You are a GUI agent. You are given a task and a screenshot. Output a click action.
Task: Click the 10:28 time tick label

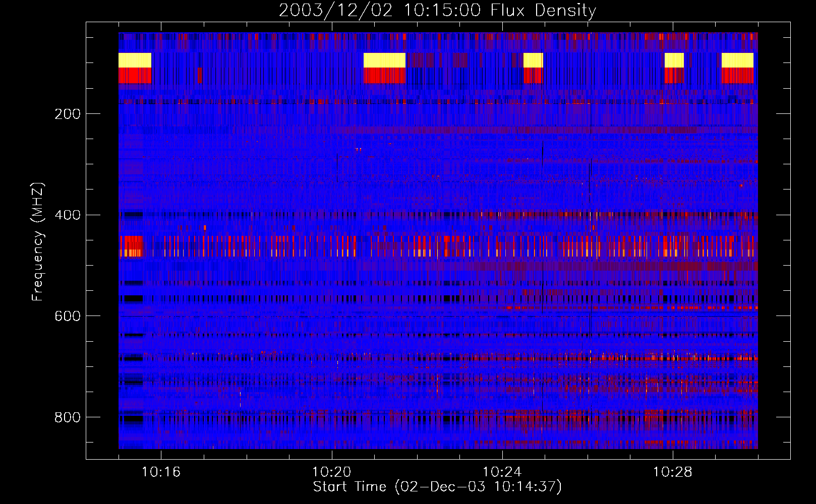(x=672, y=472)
